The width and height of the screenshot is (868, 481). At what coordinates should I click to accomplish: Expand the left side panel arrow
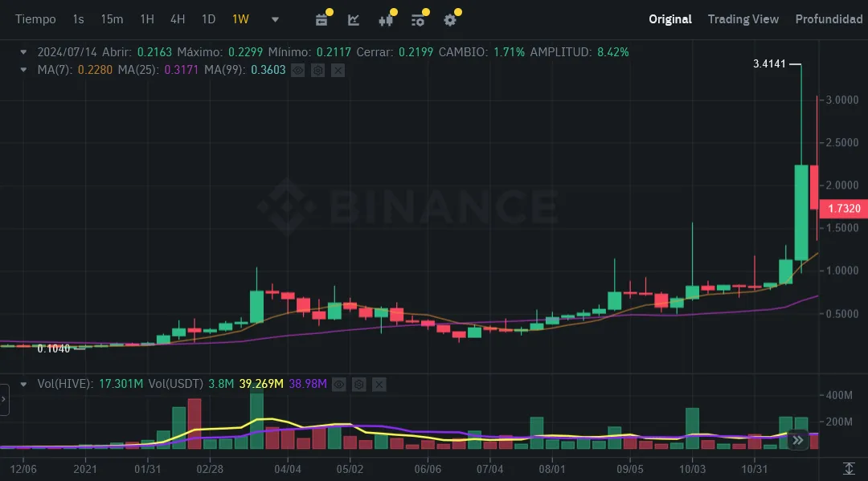(4, 398)
